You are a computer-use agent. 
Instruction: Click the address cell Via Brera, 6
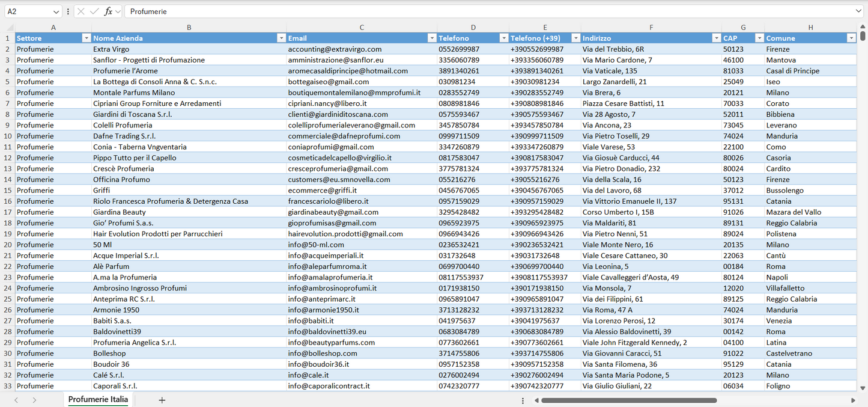coord(651,93)
